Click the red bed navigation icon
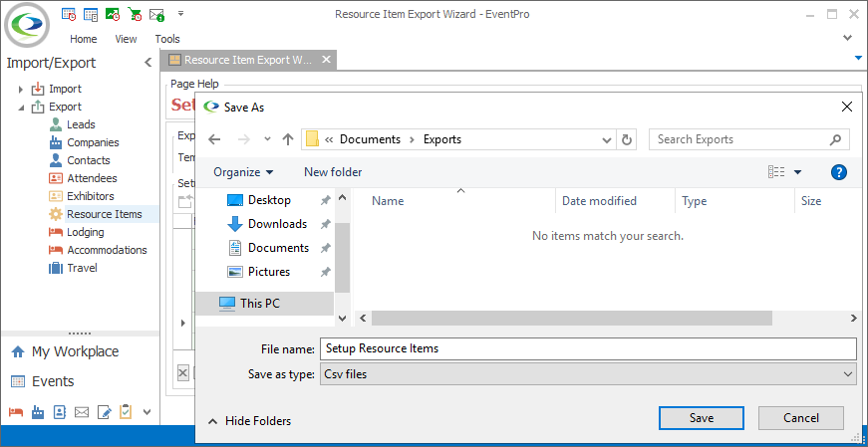Screen dimensions: 868x447 pyautogui.click(x=16, y=412)
